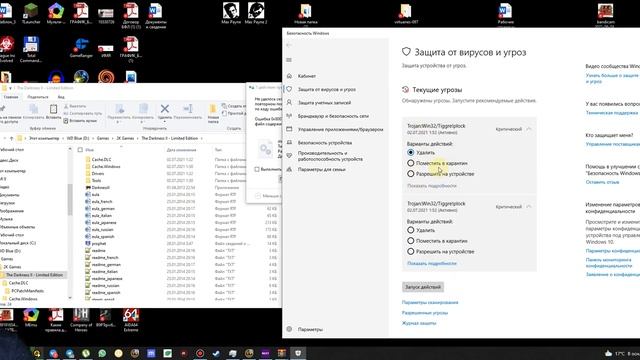
Task: Click the Explorer navigation pane vertical scrollbar
Action: (69, 199)
